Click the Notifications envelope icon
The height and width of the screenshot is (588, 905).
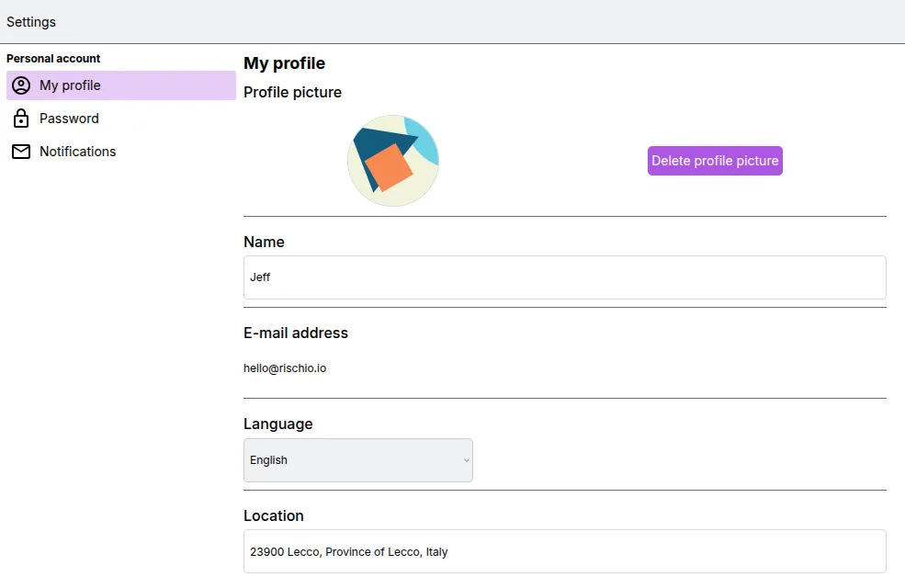tap(21, 151)
